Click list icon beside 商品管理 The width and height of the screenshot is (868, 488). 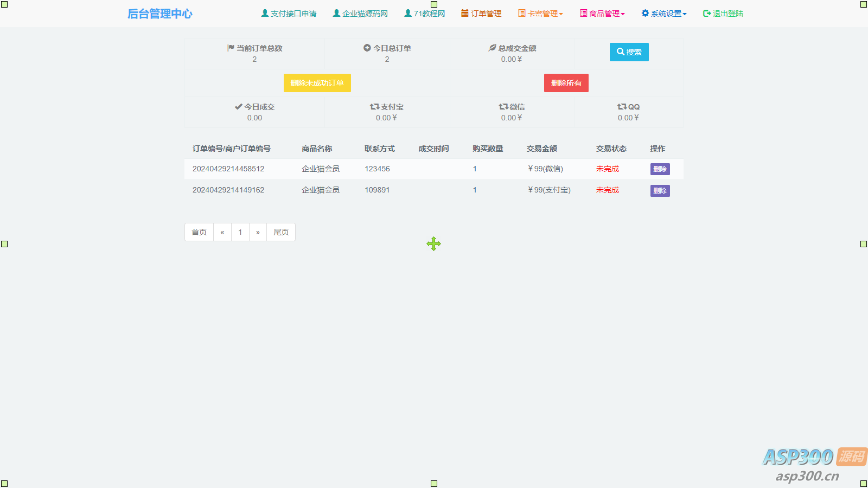584,13
